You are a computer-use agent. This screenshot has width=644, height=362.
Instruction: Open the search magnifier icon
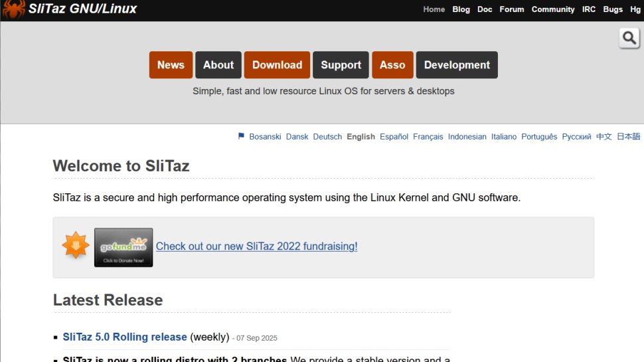(629, 39)
